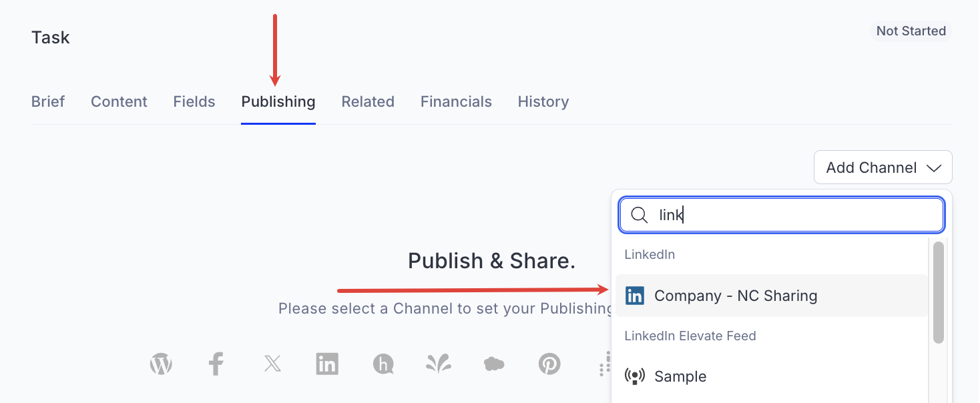Click the search magnifier in the channel search field
980x403 pixels.
point(639,215)
